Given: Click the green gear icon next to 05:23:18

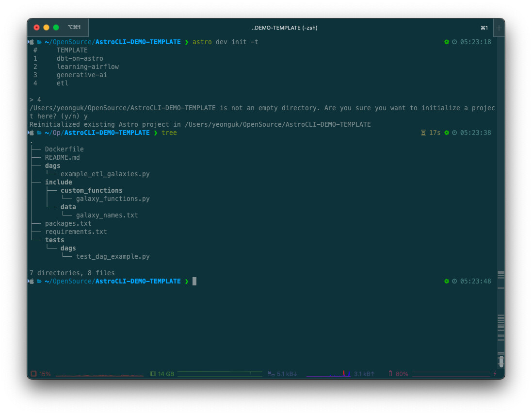Looking at the screenshot, I should coord(447,42).
